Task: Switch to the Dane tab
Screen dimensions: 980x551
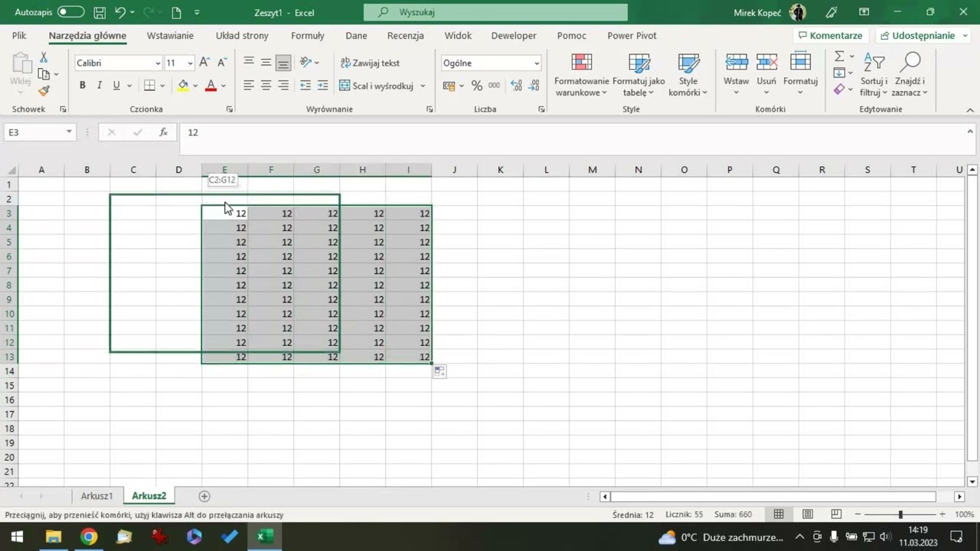Action: tap(356, 35)
